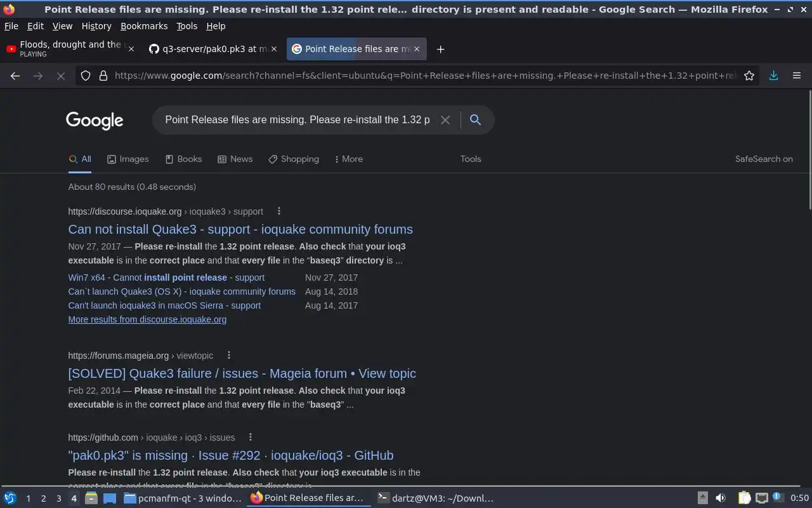Viewport: 812px width, 508px height.
Task: Select the News search tab
Action: pos(235,159)
